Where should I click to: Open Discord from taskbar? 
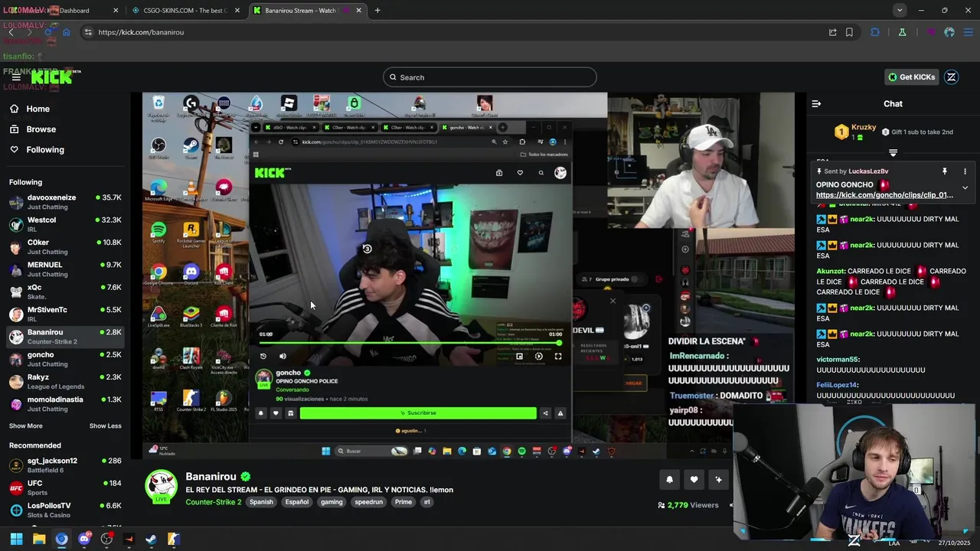point(84,539)
